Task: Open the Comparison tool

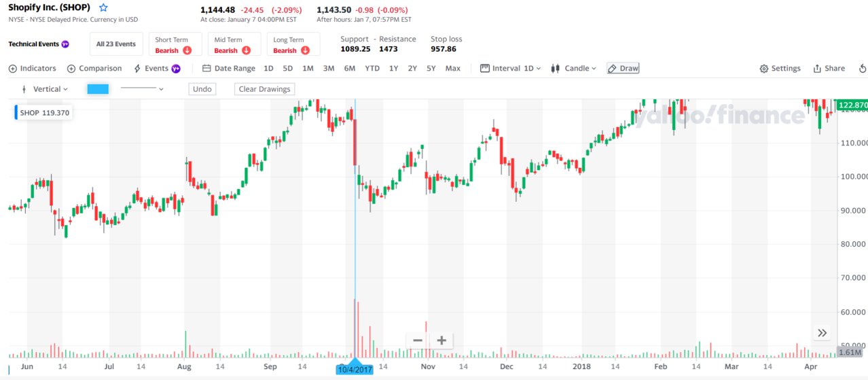Action: tap(94, 69)
